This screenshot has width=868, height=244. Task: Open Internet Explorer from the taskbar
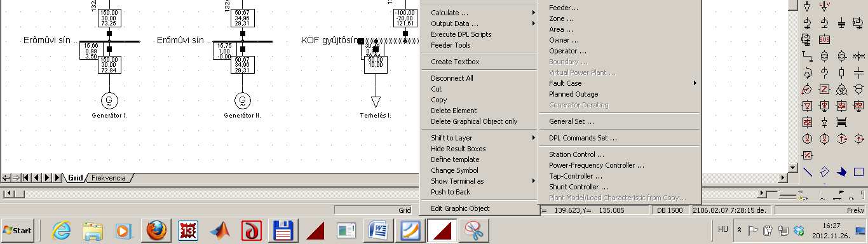point(62,231)
